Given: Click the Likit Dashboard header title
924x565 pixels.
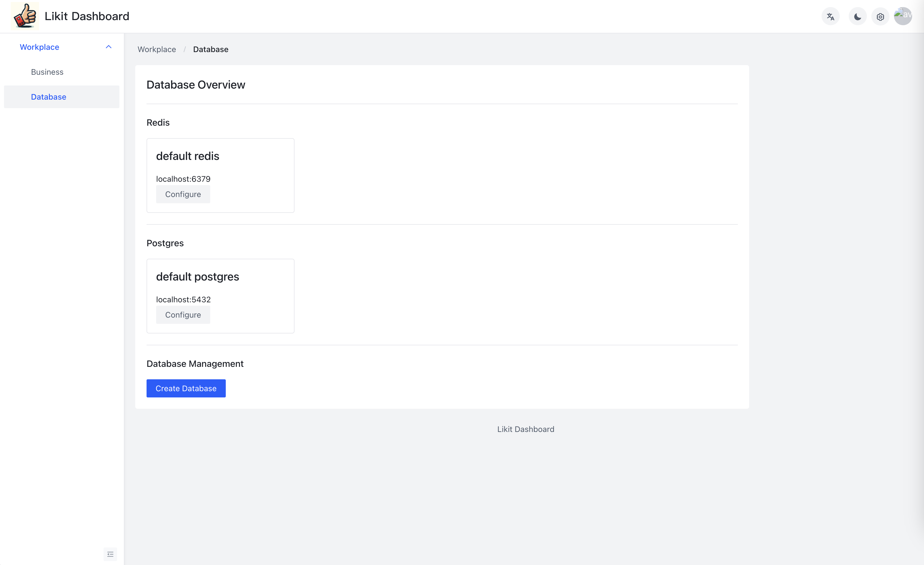Looking at the screenshot, I should coord(87,16).
